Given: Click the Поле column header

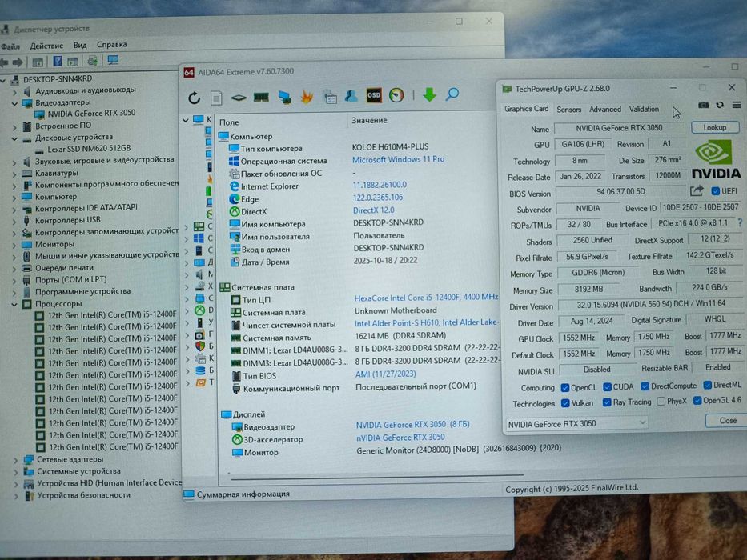Looking at the screenshot, I should pos(229,122).
